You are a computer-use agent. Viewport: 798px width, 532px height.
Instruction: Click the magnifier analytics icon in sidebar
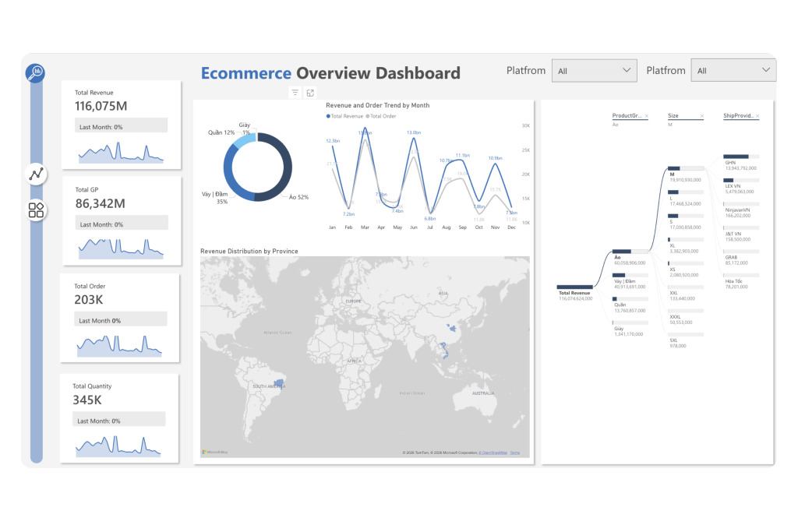pos(36,73)
